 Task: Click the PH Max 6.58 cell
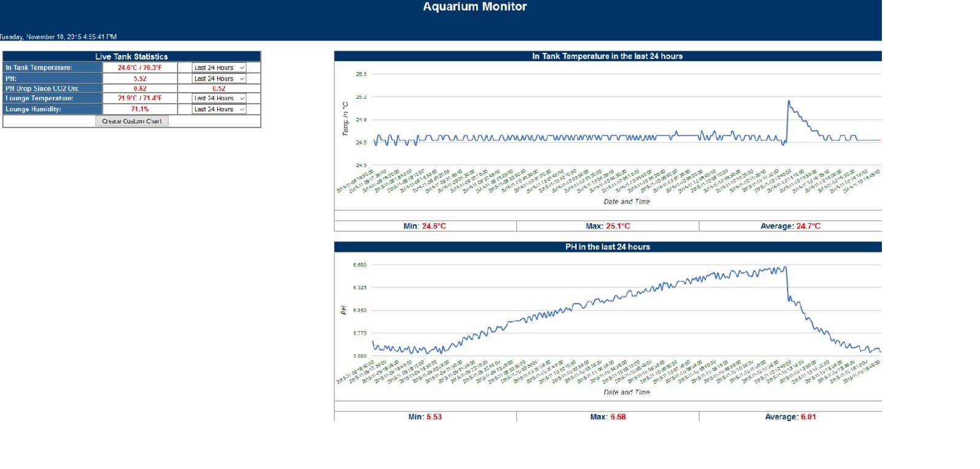click(x=608, y=417)
